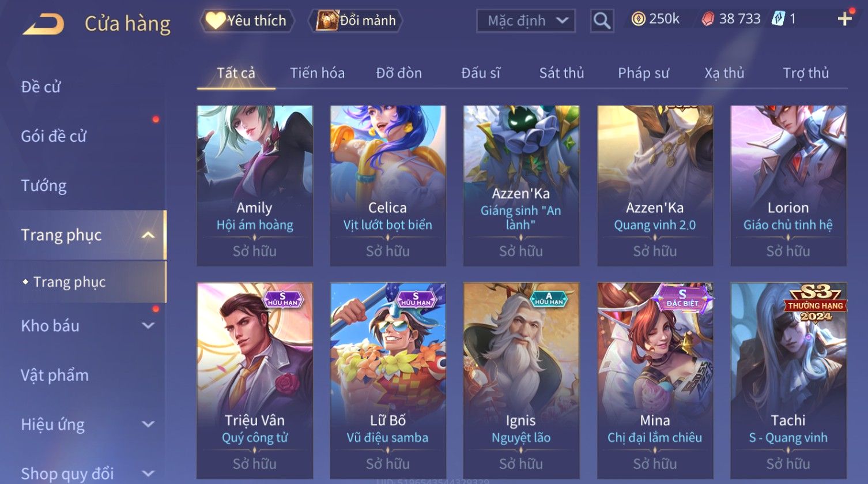Image resolution: width=868 pixels, height=484 pixels.
Task: Select the Pháp sư tab
Action: click(x=643, y=73)
